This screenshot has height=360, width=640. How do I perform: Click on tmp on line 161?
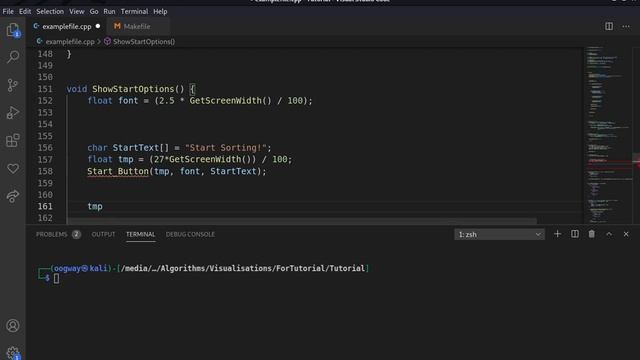coord(95,207)
